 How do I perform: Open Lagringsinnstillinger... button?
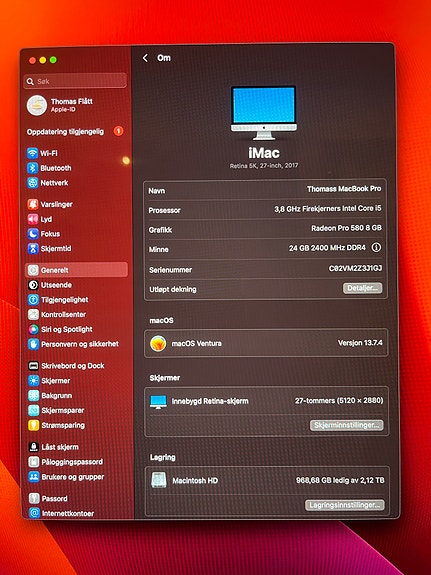pyautogui.click(x=345, y=505)
